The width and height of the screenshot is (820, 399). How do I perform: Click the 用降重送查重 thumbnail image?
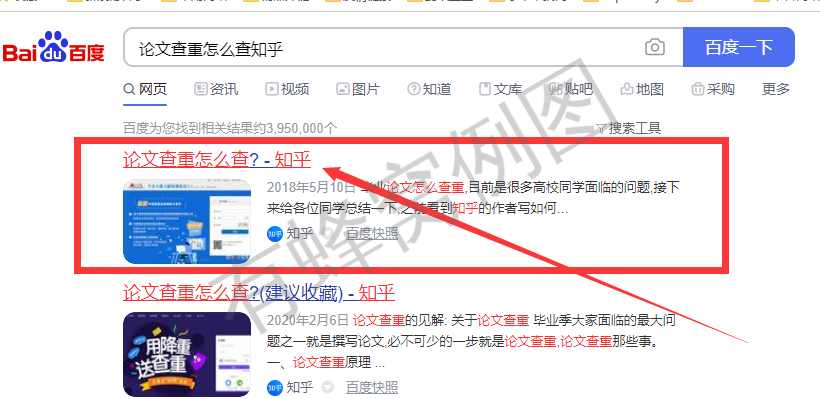(x=187, y=354)
